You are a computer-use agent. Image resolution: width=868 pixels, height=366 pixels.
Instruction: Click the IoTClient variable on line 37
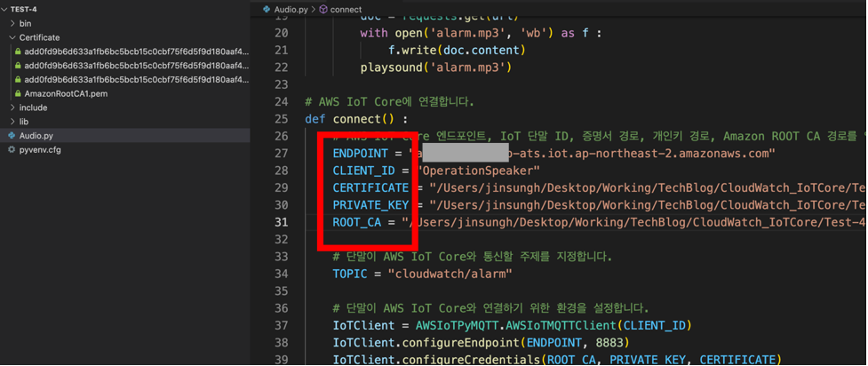363,325
